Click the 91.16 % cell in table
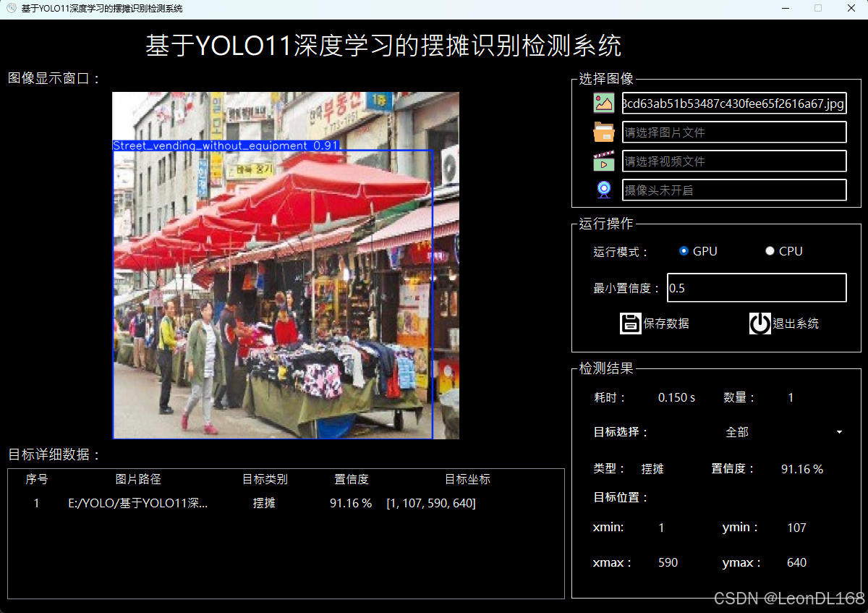 (x=351, y=503)
